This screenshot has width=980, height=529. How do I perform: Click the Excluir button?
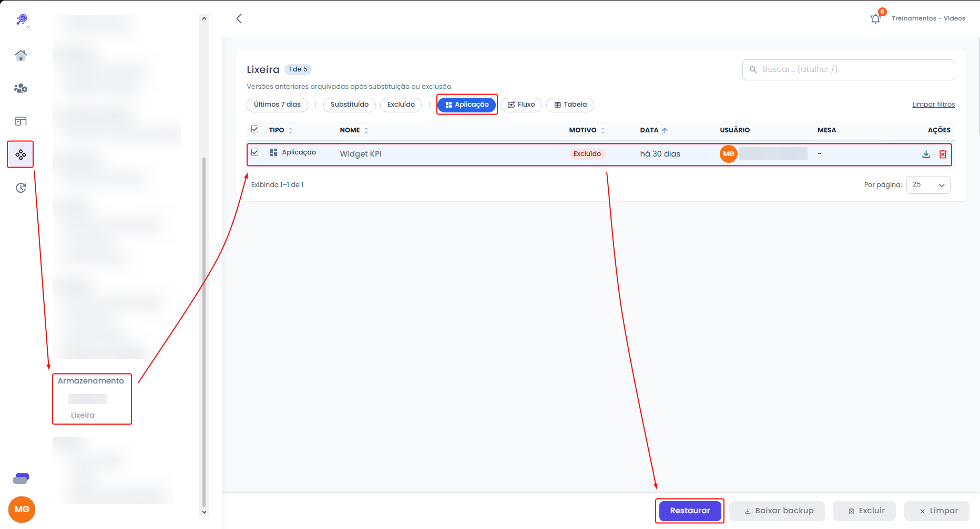[x=864, y=511]
